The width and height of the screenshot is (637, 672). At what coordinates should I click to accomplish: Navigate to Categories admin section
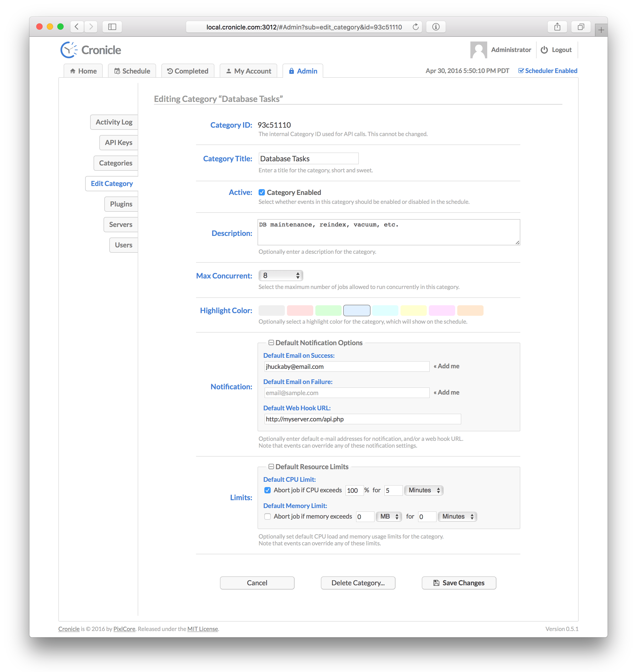click(x=115, y=163)
